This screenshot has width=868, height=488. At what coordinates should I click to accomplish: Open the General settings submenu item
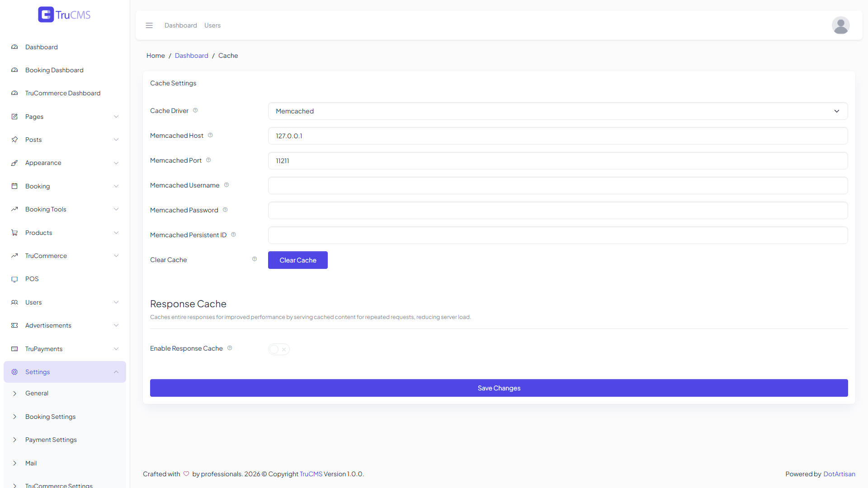[x=65, y=393]
